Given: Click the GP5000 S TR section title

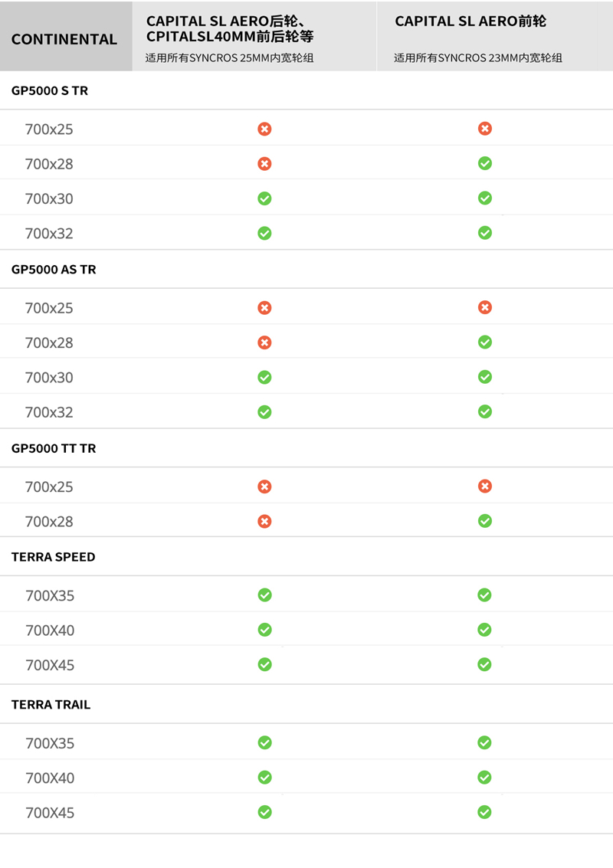Looking at the screenshot, I should [x=50, y=91].
